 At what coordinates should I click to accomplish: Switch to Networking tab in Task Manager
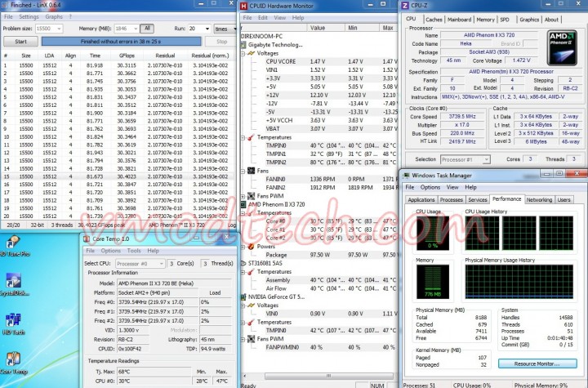pos(539,199)
